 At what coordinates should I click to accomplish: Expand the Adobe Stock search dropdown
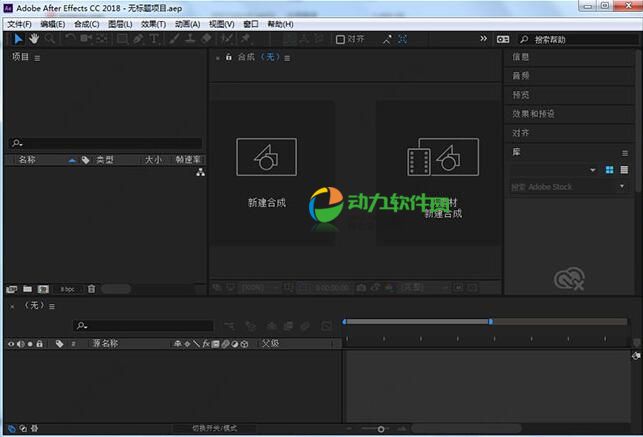pos(621,186)
